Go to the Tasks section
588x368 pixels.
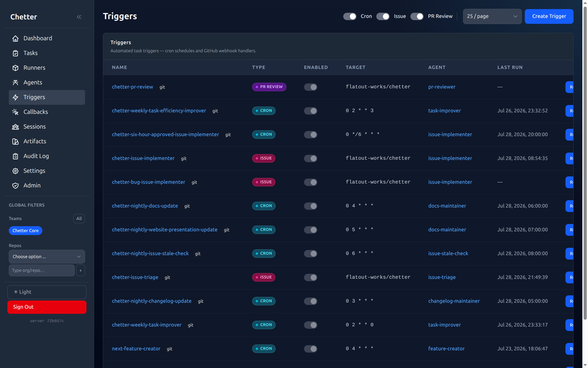pos(47,53)
